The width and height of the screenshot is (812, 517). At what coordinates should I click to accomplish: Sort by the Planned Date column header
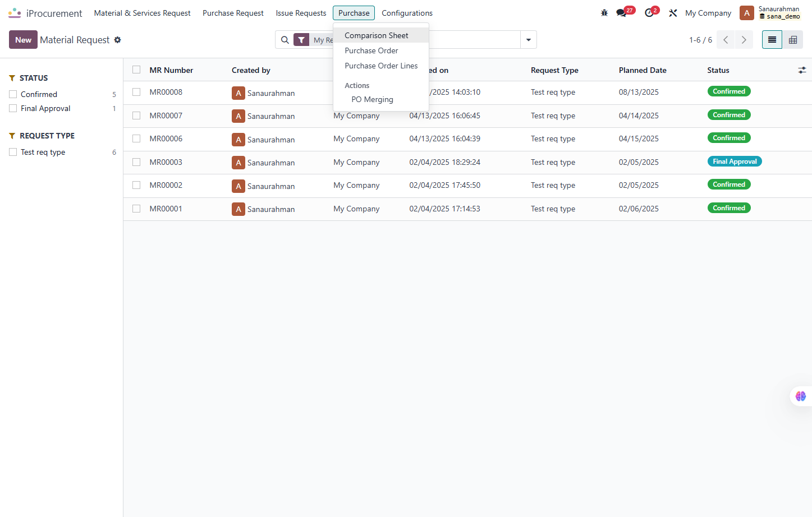[x=643, y=70]
